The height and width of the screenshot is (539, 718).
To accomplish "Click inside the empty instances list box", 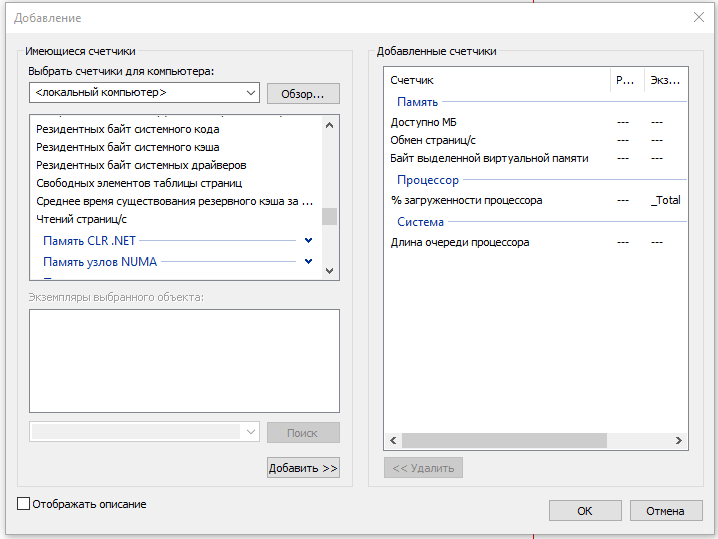I will (x=184, y=361).
